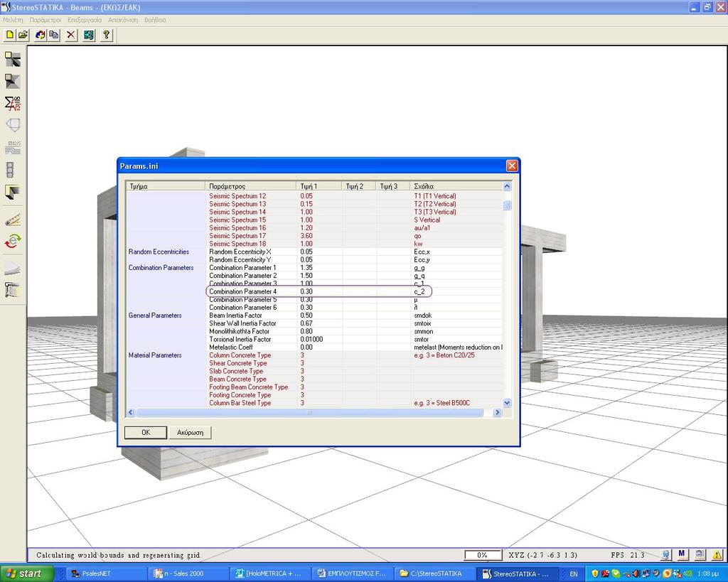Click the horizontal scrollbar right arrow
This screenshot has width=728, height=582.
point(497,412)
